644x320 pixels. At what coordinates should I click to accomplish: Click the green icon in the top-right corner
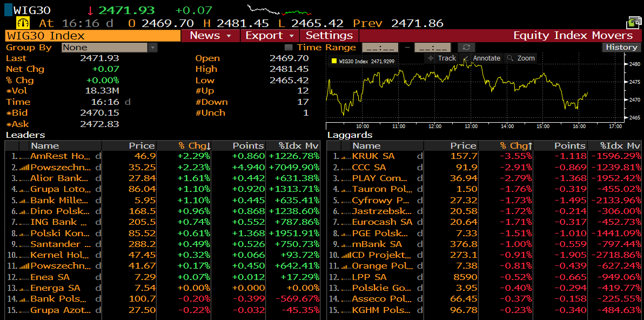pos(634,23)
